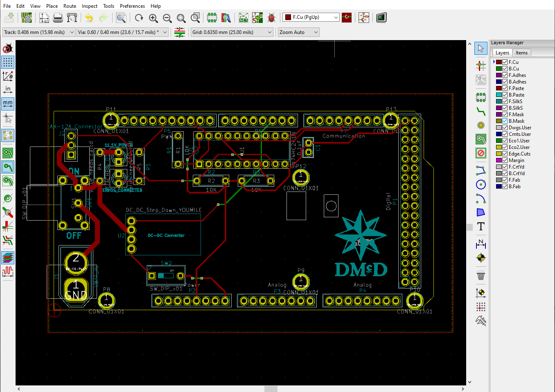Image resolution: width=555 pixels, height=392 pixels.
Task: Redo the last undone edit
Action: point(103,18)
